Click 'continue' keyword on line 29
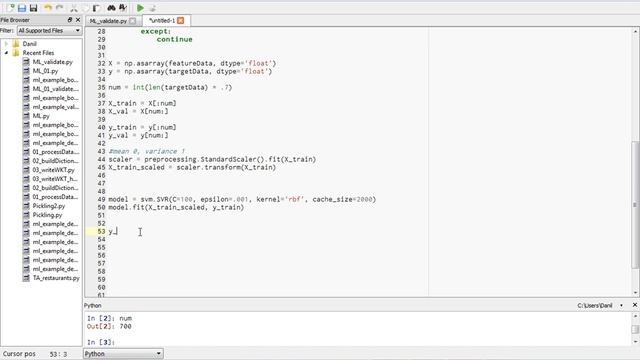Viewport: 640px width, 360px height. pos(174,39)
